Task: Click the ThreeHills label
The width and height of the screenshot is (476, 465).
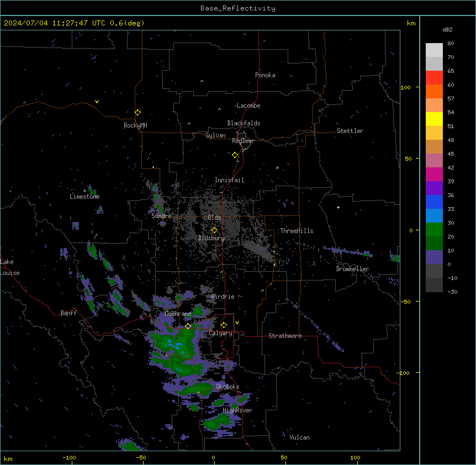Action: (297, 231)
